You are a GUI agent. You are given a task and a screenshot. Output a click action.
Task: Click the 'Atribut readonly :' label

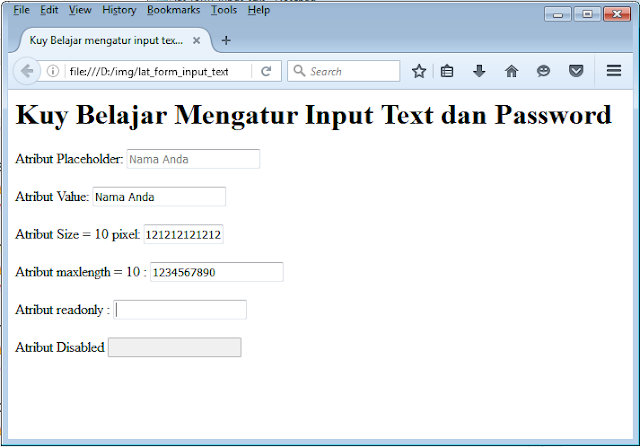(x=62, y=310)
